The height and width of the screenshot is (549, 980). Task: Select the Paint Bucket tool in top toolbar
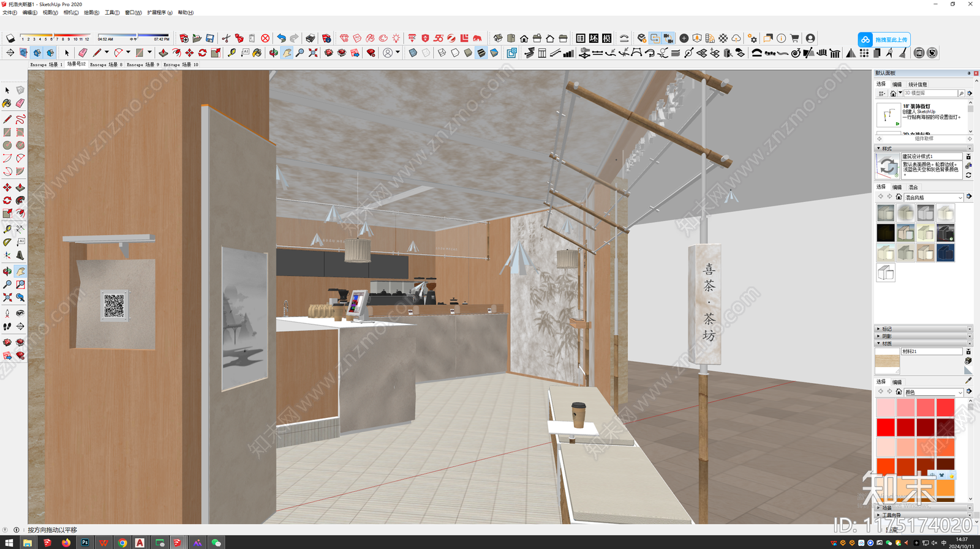pyautogui.click(x=257, y=53)
